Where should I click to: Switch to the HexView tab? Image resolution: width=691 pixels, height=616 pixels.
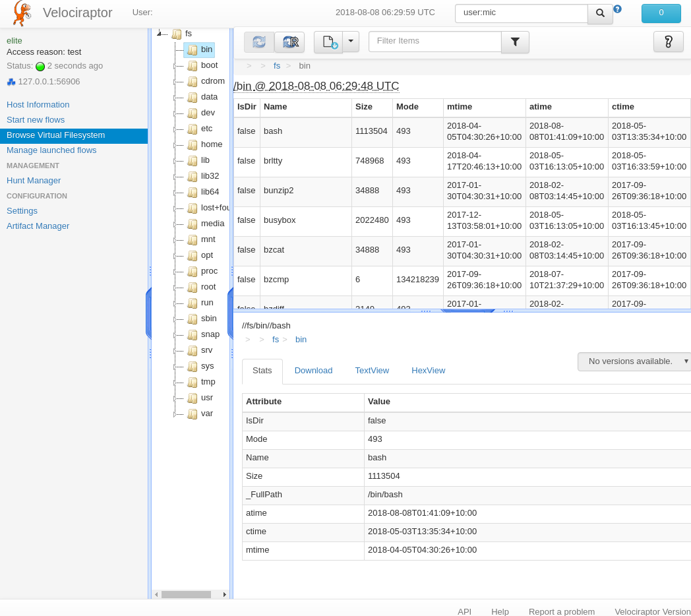[428, 371]
